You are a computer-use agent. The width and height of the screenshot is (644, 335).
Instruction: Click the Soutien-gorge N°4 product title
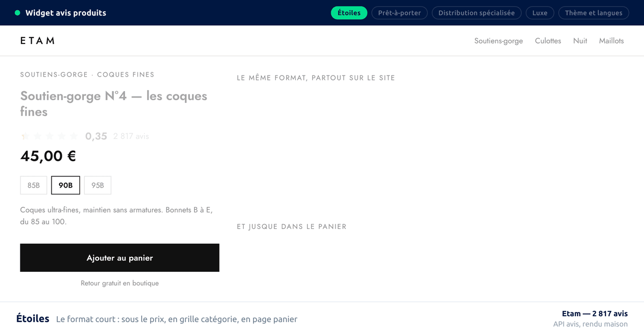pos(114,103)
